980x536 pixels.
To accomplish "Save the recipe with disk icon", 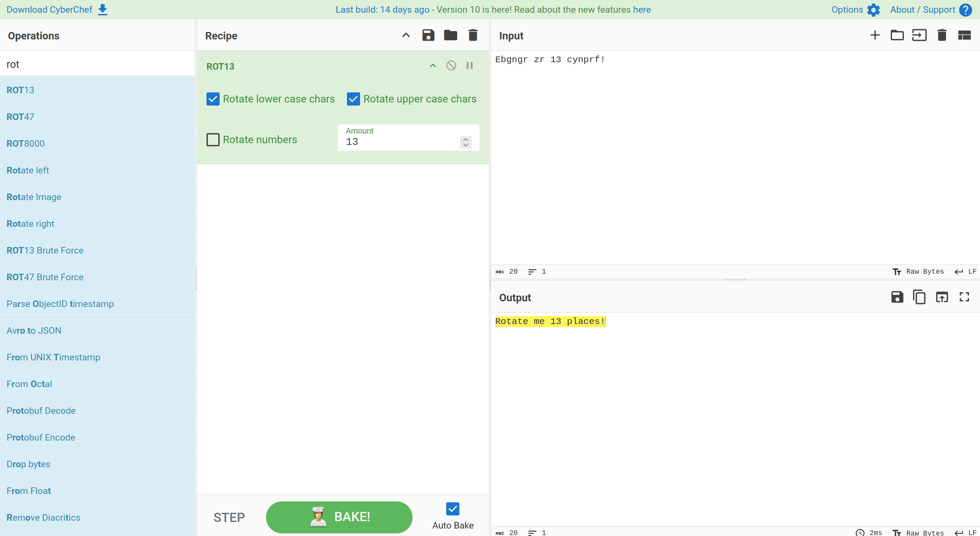I will [428, 35].
